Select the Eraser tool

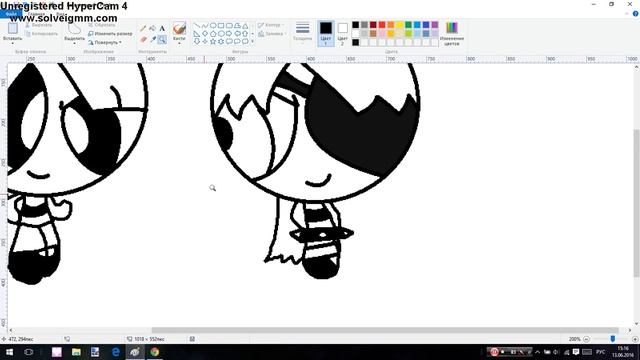click(x=143, y=40)
